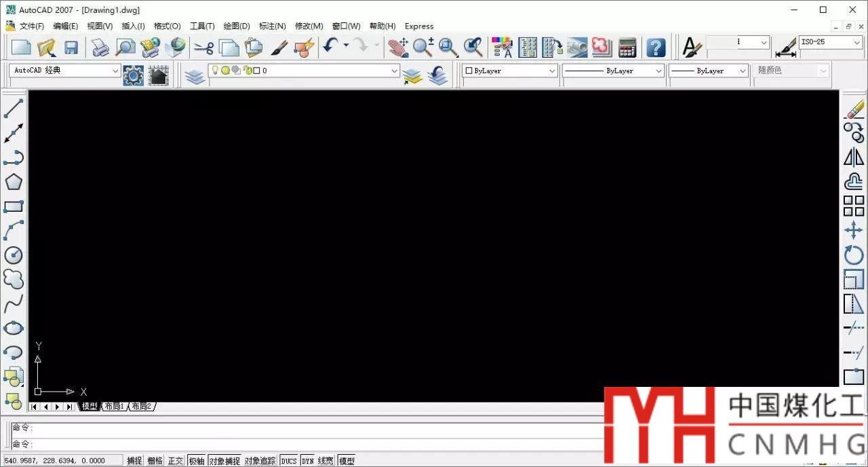Open the 修改(M) menu

pyautogui.click(x=309, y=26)
